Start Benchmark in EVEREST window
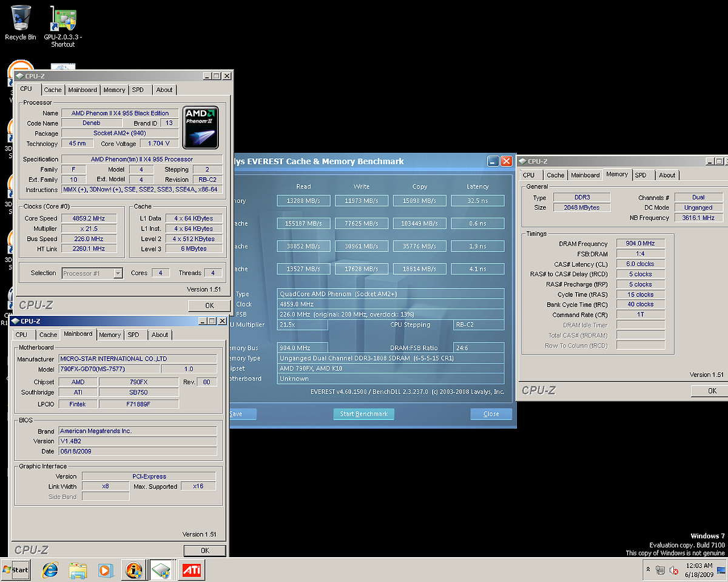Screen dimensions: 728x582 [364, 414]
